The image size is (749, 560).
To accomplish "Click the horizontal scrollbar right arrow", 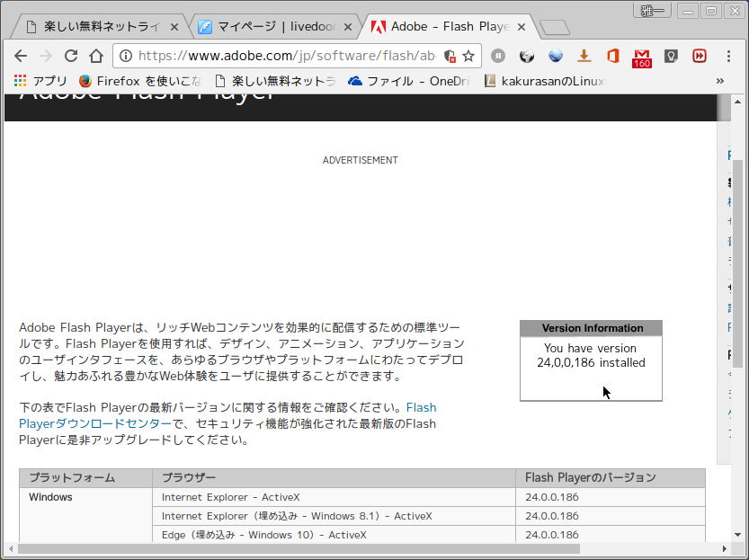I will 725,549.
